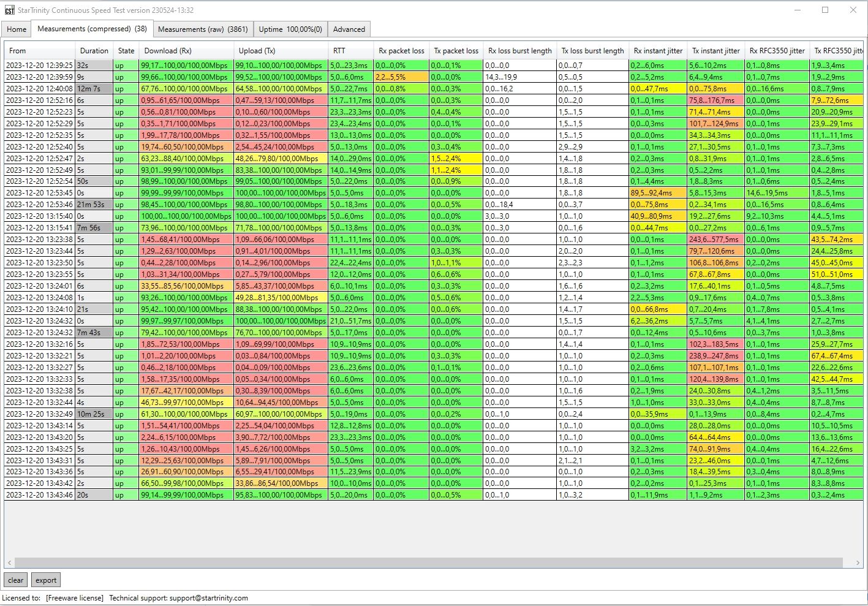Sort by the Rx packet loss column header

pyautogui.click(x=401, y=51)
